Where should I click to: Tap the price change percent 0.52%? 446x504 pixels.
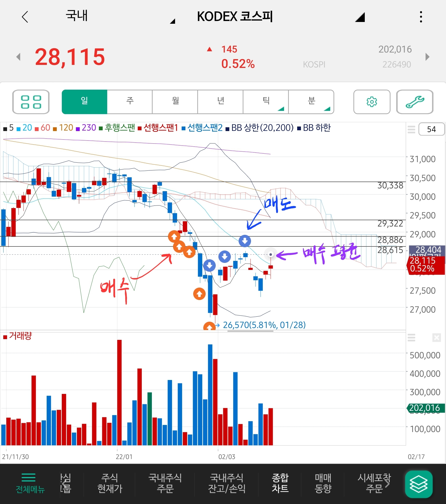click(x=238, y=64)
